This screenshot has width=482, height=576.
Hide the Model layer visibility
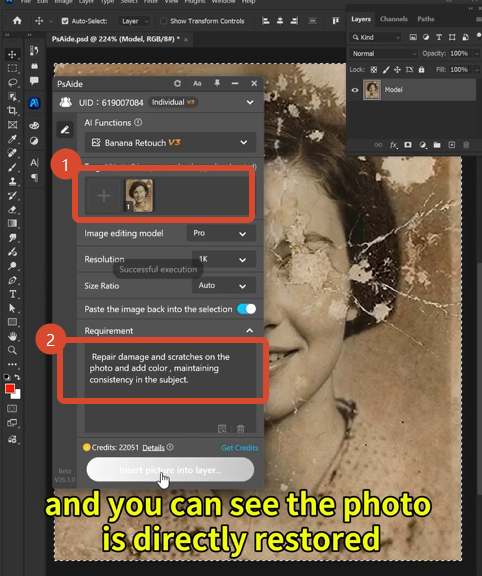click(355, 90)
